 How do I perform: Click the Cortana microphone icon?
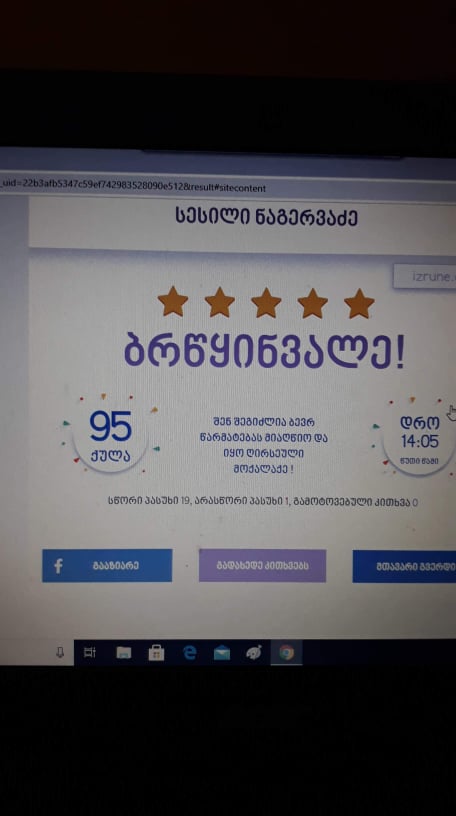click(x=60, y=652)
